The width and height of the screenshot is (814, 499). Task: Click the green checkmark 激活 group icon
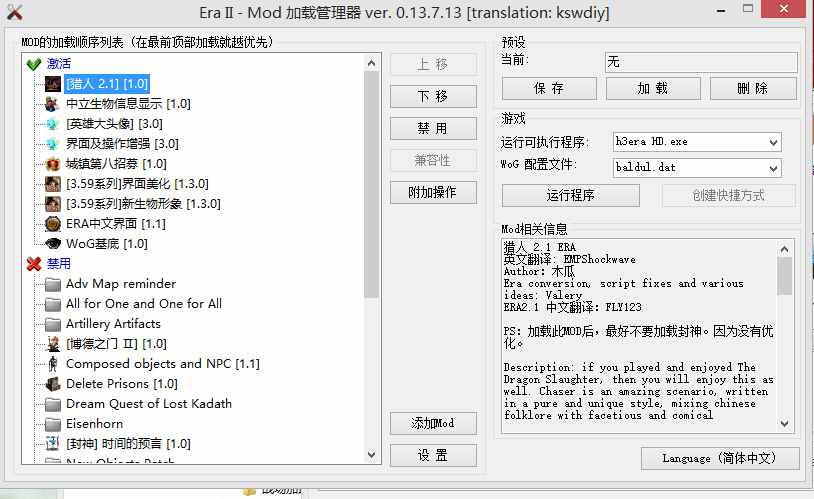34,64
